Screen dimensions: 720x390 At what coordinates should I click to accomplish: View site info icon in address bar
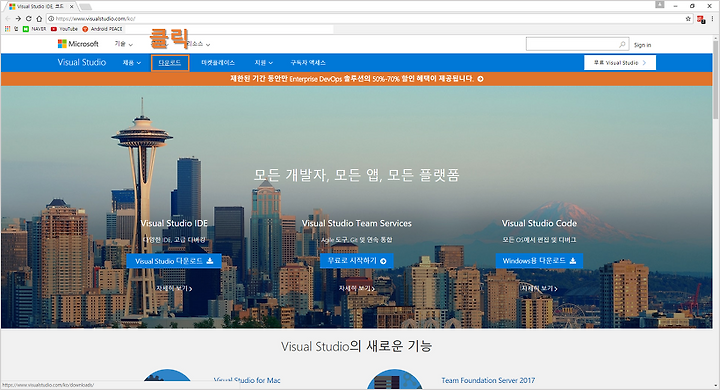tap(51, 19)
